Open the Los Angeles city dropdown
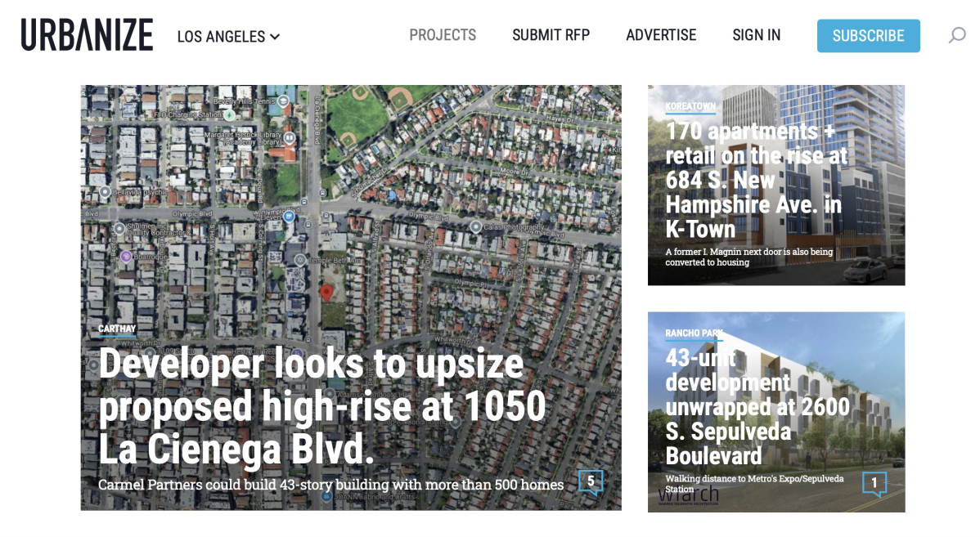Screen dimensions: 980x537 tap(229, 37)
